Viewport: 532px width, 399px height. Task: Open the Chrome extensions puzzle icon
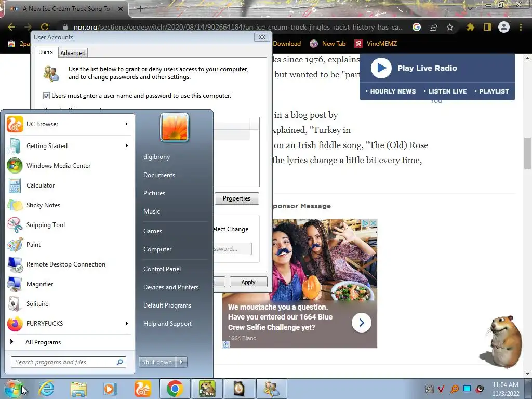point(471,27)
